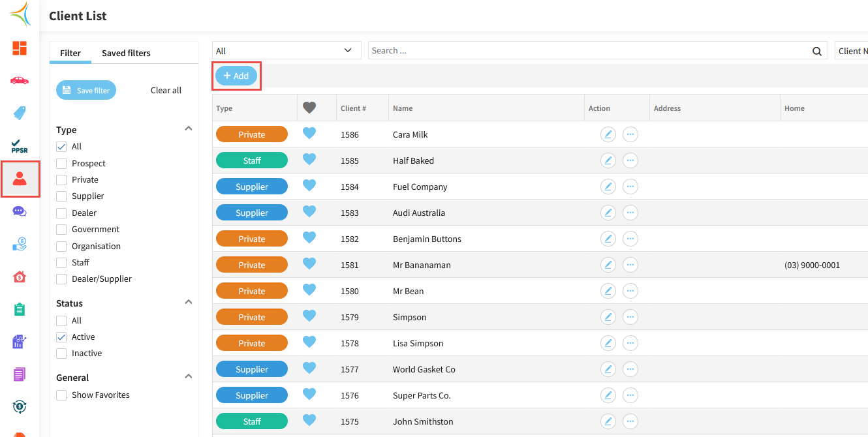Collapse the General filter section

tap(189, 376)
